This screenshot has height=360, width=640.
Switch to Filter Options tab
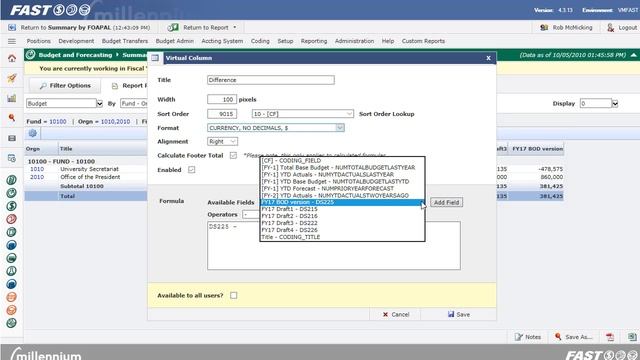[x=65, y=86]
